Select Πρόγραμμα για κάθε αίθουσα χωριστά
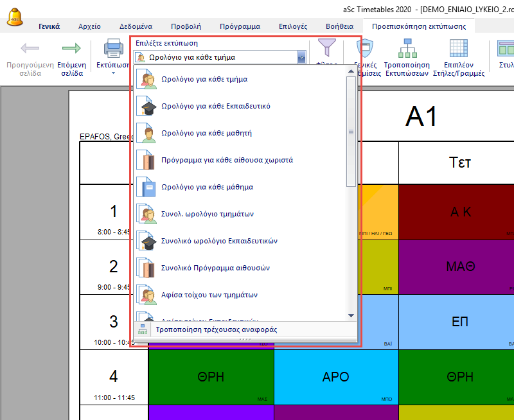 point(218,160)
